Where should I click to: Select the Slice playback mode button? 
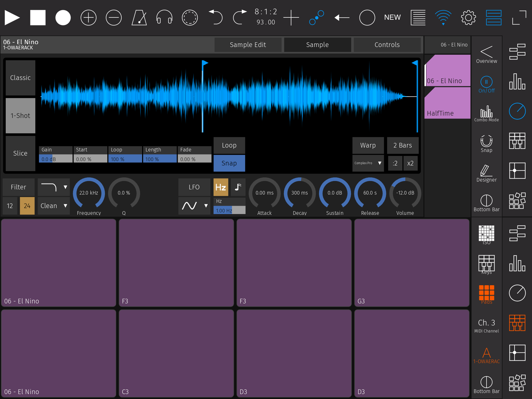click(x=20, y=153)
